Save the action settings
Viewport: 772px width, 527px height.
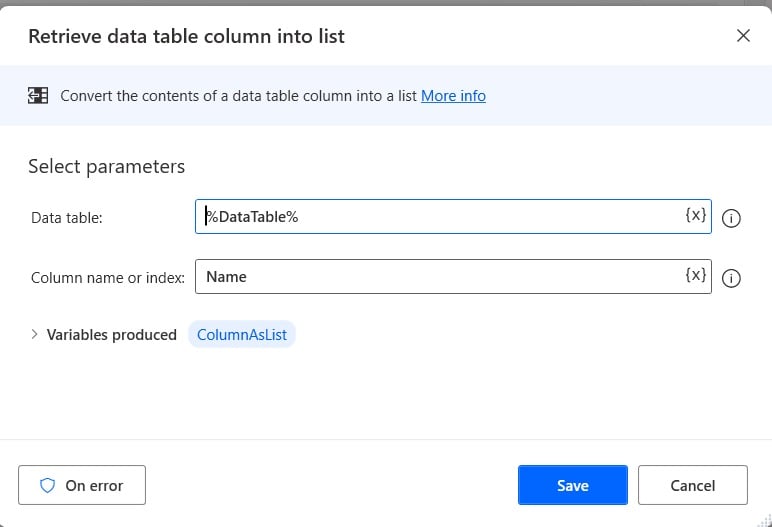573,485
